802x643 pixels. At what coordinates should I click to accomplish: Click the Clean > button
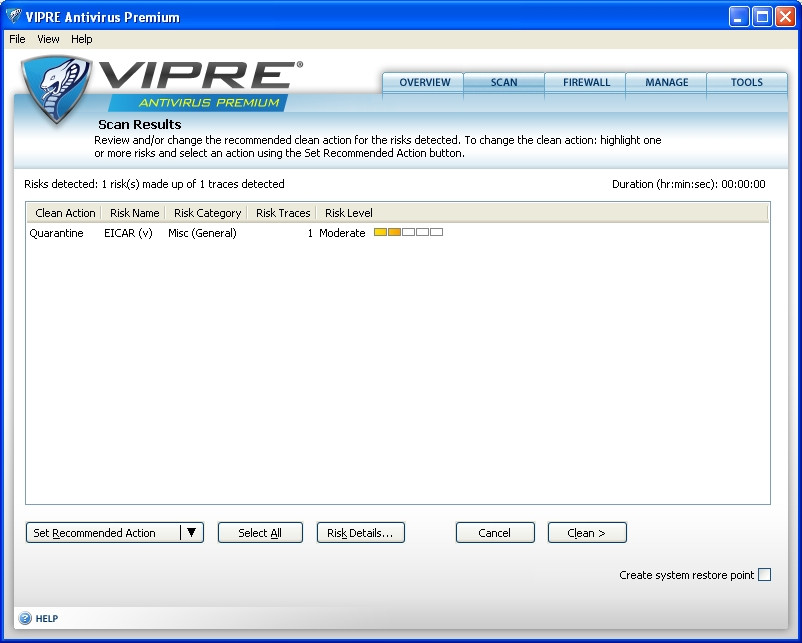[x=587, y=533]
